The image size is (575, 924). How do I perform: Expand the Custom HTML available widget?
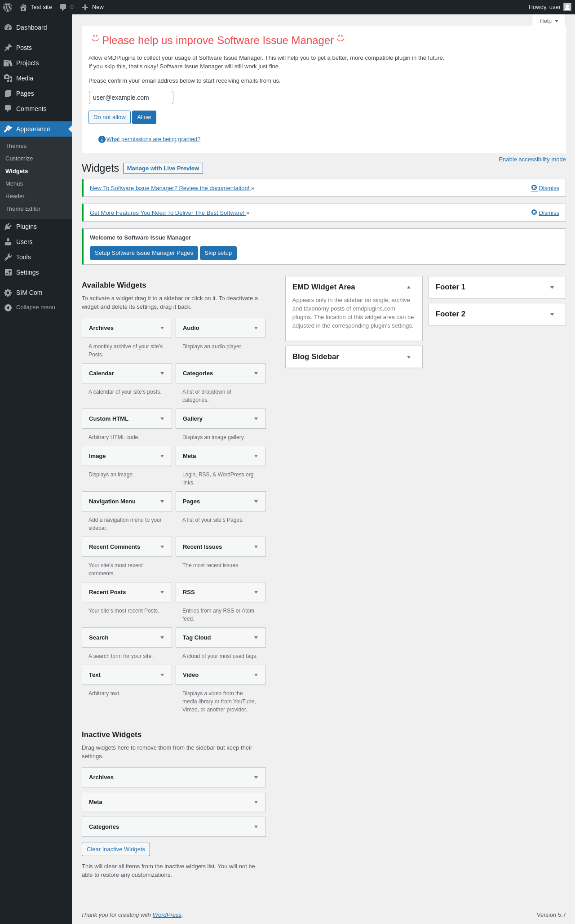pyautogui.click(x=162, y=419)
